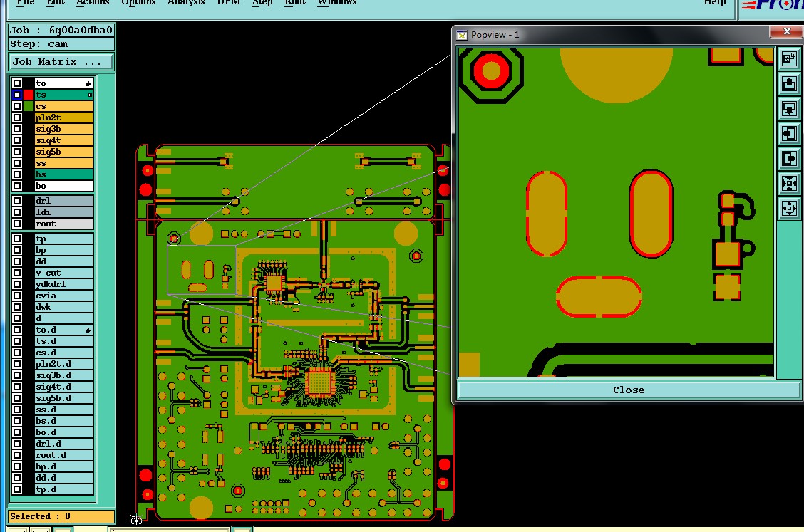Open the Rout menu
This screenshot has height=532, width=804.
point(295,3)
